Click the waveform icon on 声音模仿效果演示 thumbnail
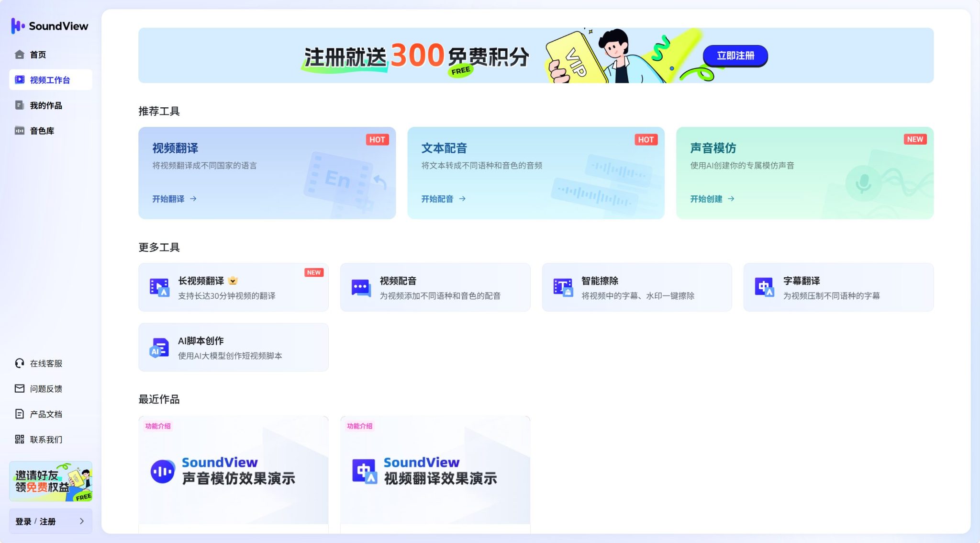 coord(163,472)
